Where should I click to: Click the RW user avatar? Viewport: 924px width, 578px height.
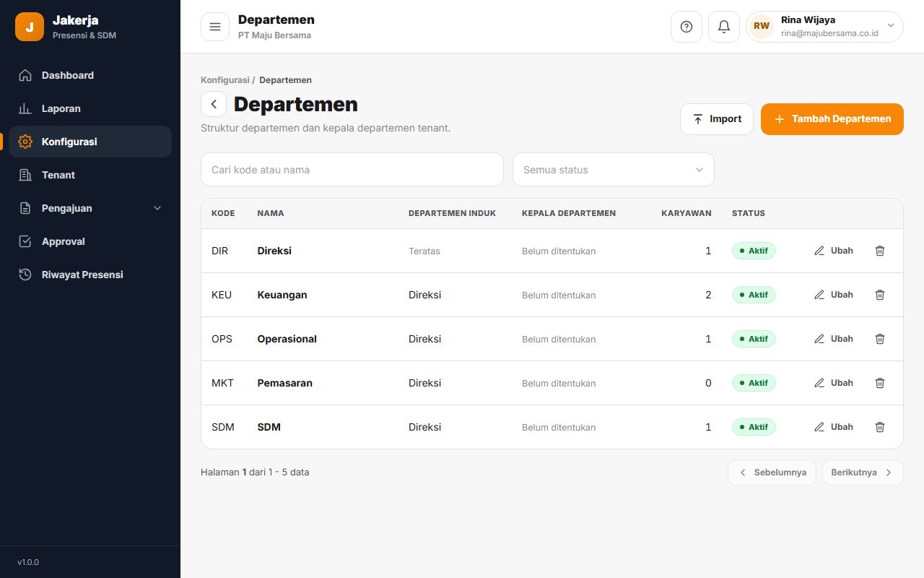pos(762,27)
